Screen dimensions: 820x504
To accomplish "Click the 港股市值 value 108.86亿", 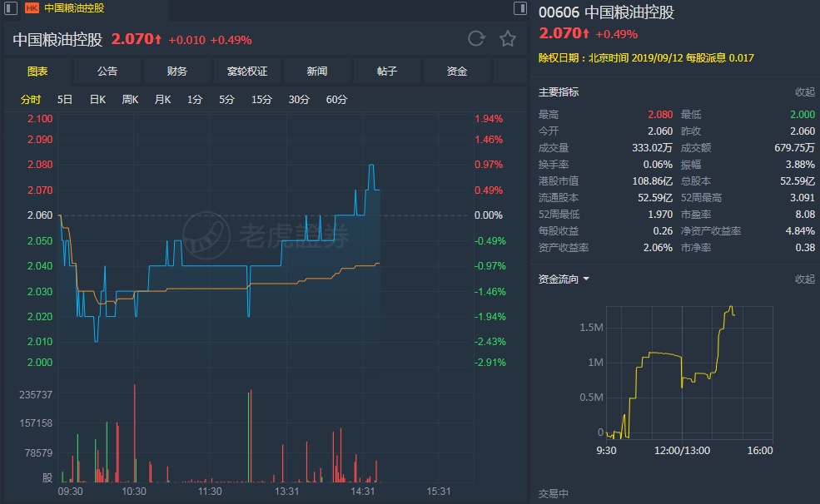I will [x=652, y=181].
